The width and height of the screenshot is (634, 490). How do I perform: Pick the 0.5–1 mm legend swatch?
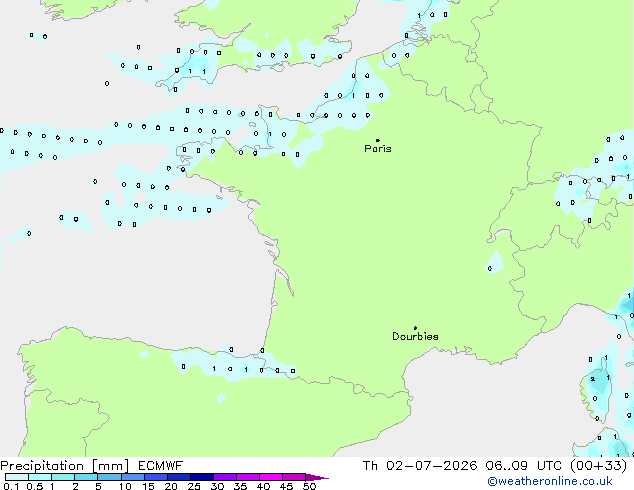click(x=40, y=477)
